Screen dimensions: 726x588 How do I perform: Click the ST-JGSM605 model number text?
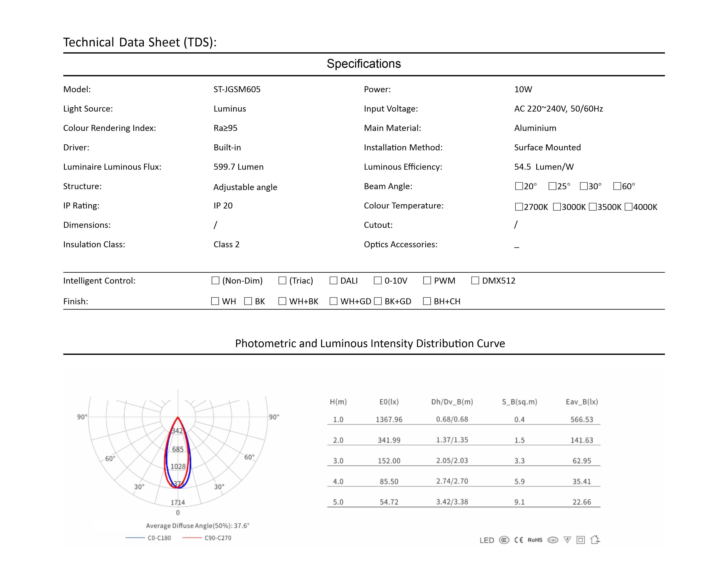(237, 89)
